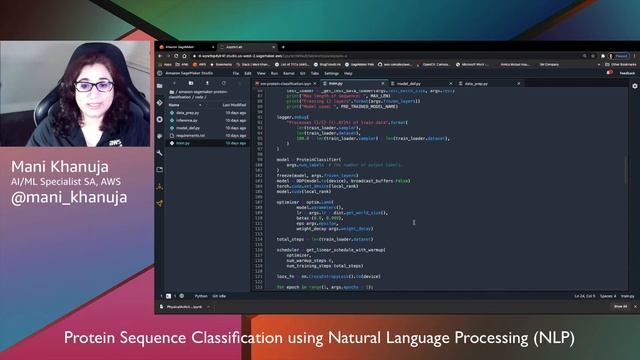This screenshot has height=360, width=640.
Task: Open the Git sidebar panel icon
Action: click(x=160, y=103)
